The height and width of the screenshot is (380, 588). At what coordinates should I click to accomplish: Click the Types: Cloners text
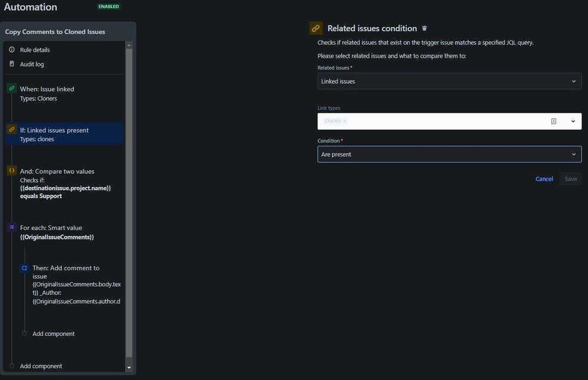point(39,99)
